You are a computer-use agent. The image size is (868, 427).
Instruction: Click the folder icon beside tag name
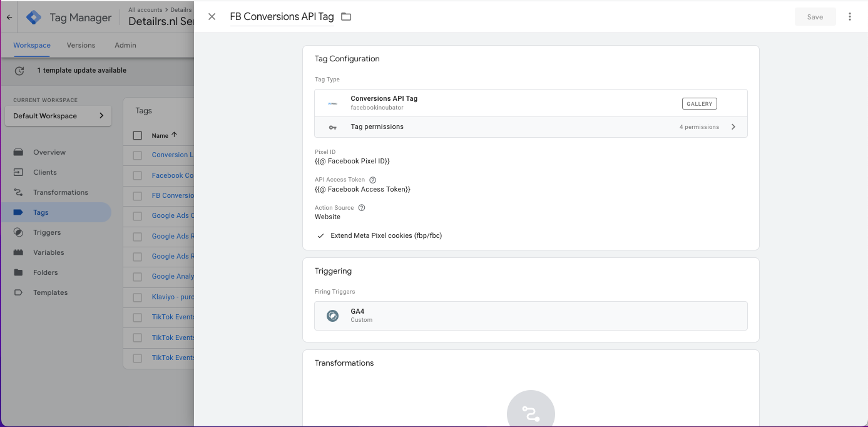(x=346, y=17)
